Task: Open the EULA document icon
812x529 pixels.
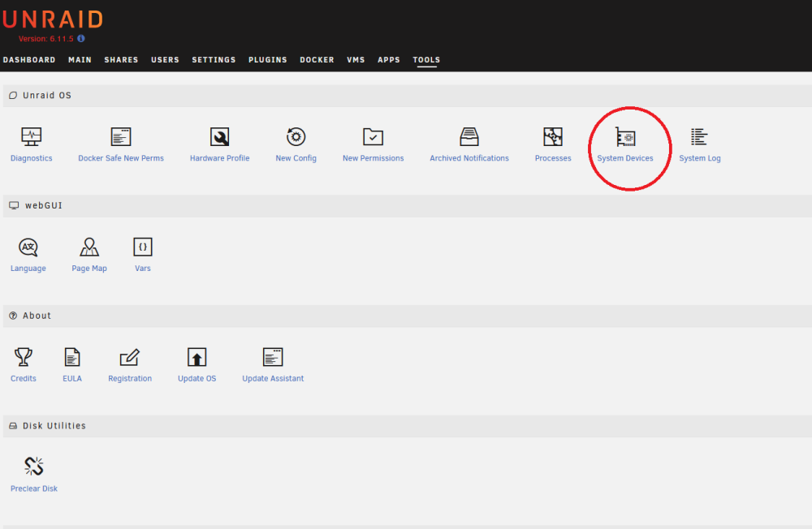Action: tap(72, 357)
